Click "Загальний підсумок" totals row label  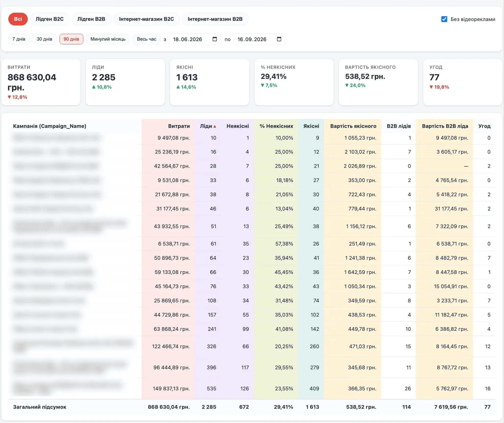(x=40, y=407)
